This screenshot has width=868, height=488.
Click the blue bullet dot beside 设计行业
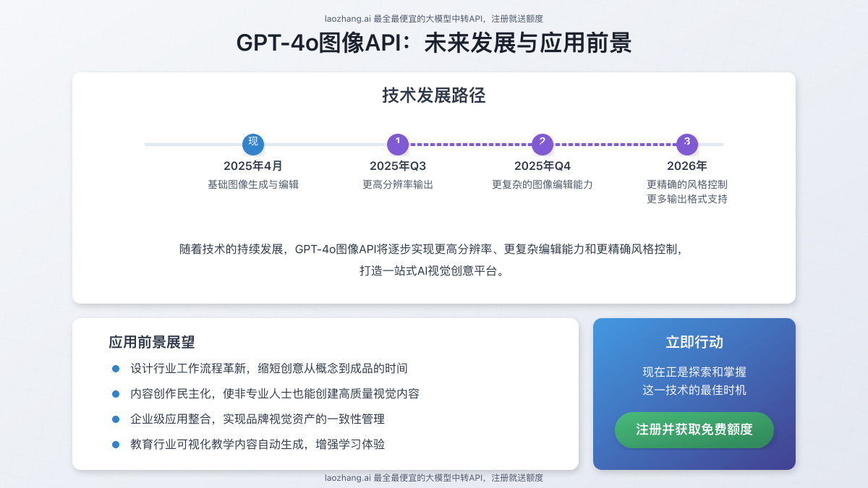pos(116,369)
